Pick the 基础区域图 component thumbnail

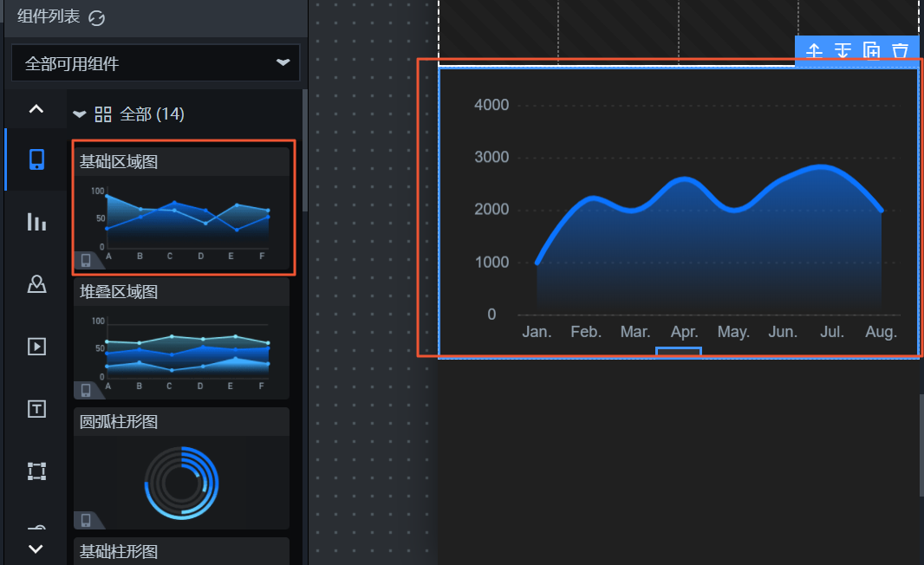coord(182,222)
